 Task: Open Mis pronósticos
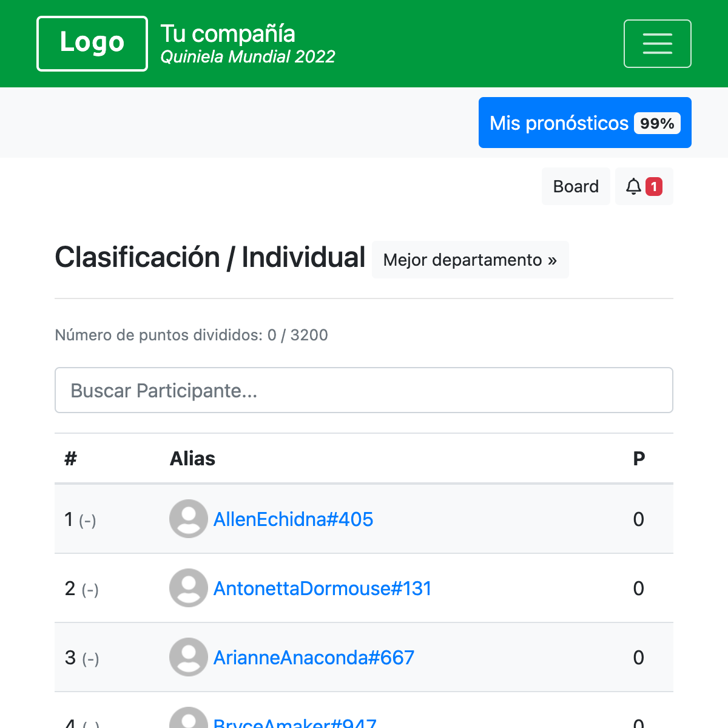click(x=559, y=123)
